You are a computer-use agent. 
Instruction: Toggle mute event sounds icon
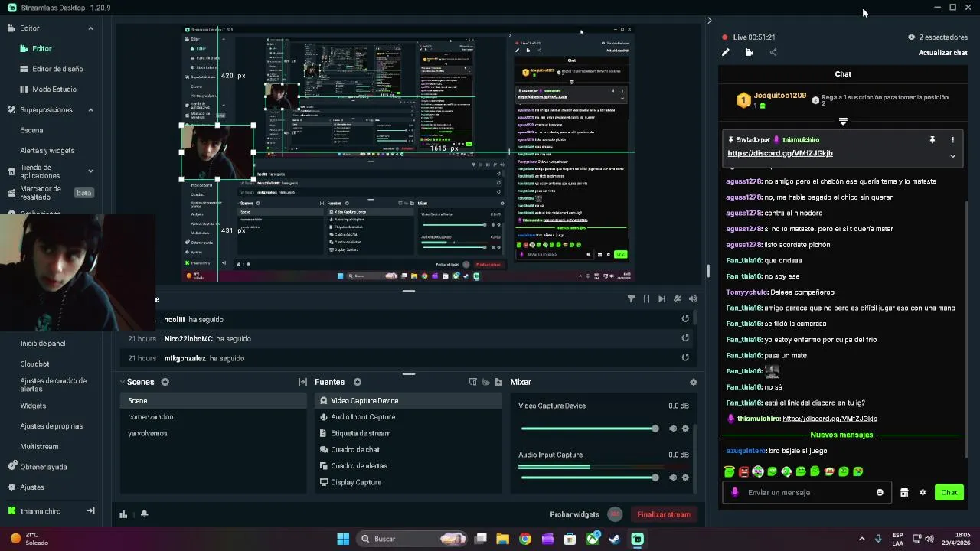[x=677, y=299]
